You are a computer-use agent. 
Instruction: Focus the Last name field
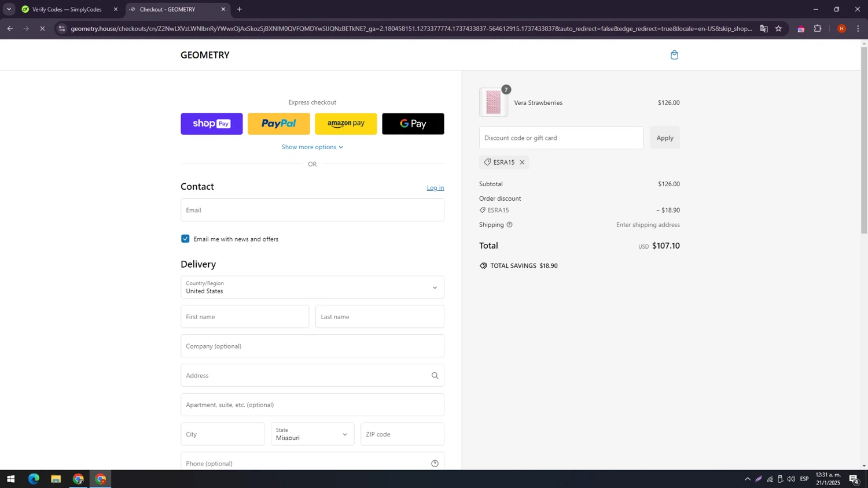click(380, 317)
